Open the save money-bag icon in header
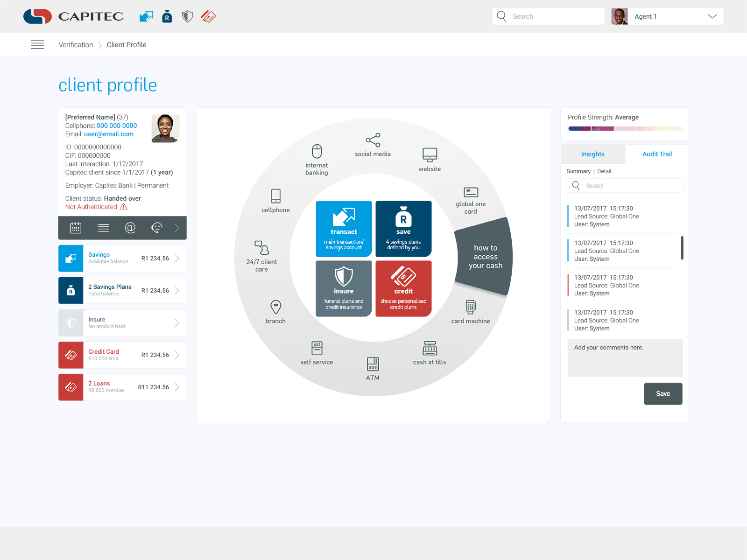The height and width of the screenshot is (560, 747). 167,17
